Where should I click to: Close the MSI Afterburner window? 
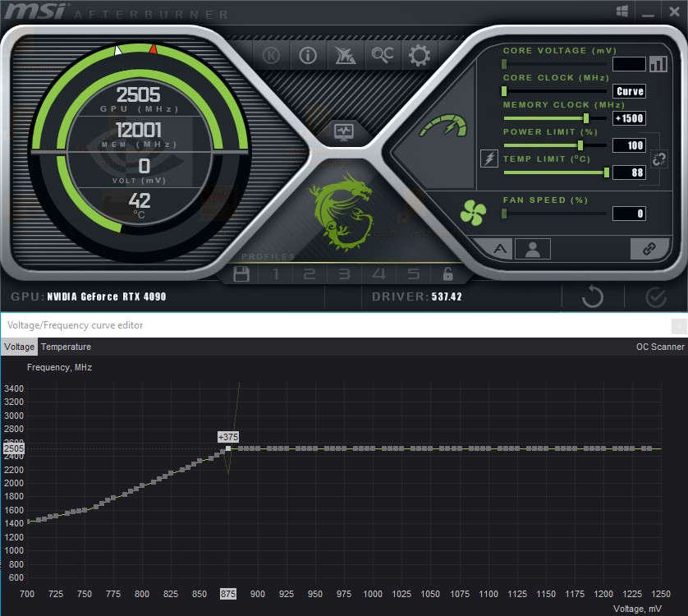click(674, 11)
